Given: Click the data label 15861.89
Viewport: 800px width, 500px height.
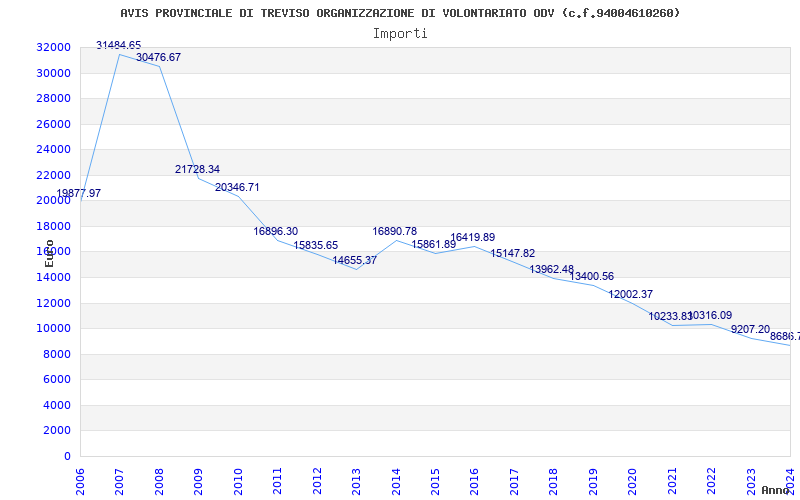Looking at the screenshot, I should click(434, 244).
